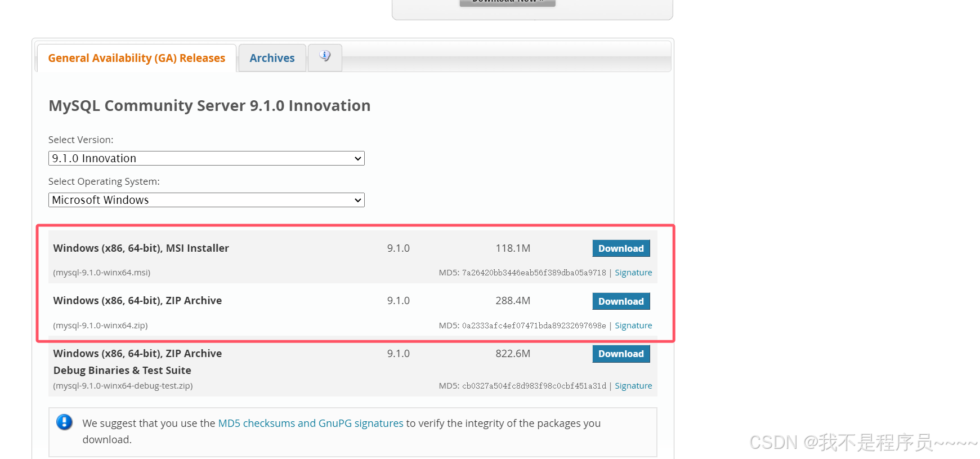980x459 pixels.
Task: Download the 288.4M ZIP Archive
Action: [x=621, y=301]
